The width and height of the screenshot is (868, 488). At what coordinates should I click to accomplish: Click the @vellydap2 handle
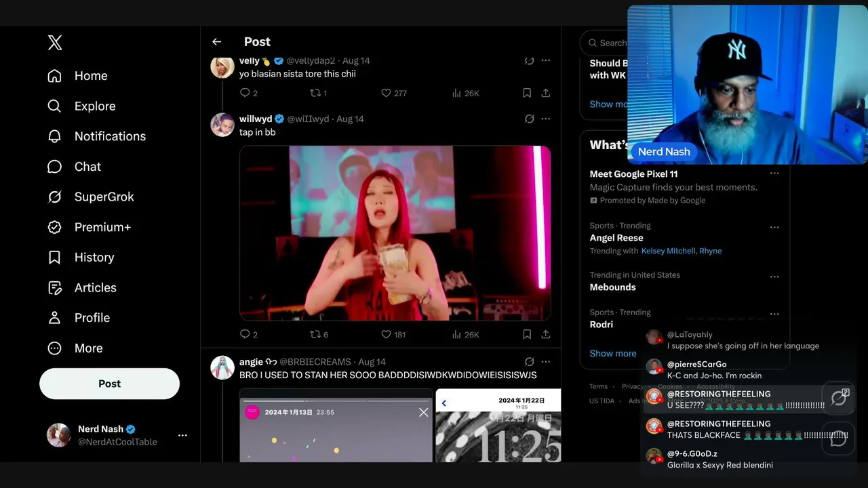[311, 61]
